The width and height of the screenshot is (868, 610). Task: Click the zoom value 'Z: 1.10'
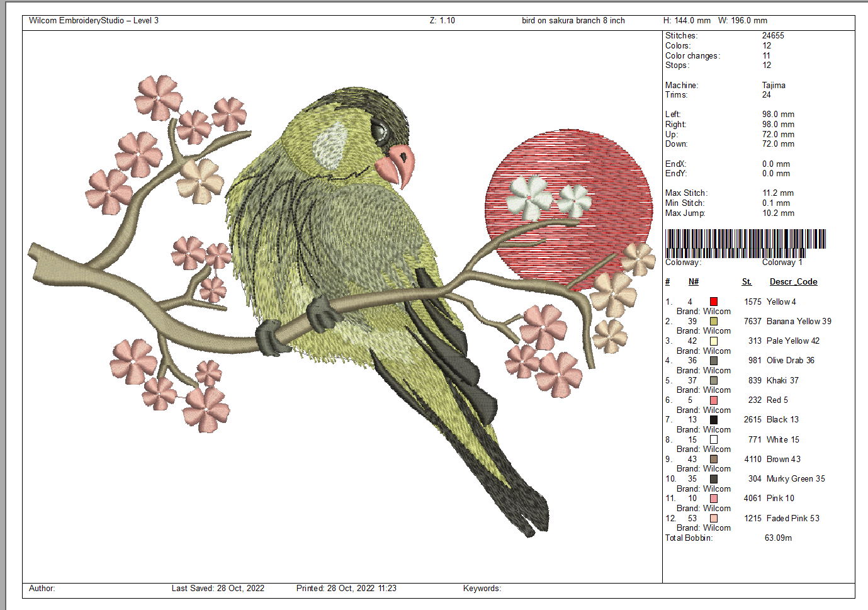click(x=442, y=20)
